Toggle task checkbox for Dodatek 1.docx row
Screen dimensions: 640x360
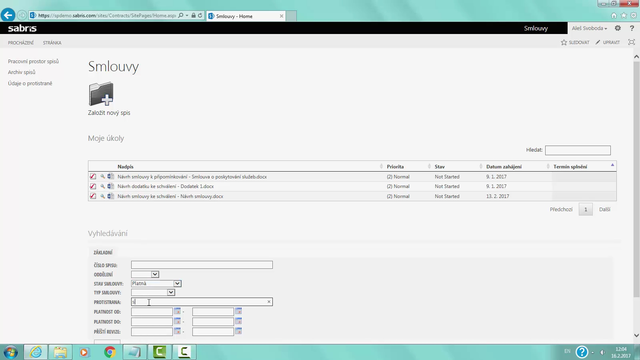point(93,186)
